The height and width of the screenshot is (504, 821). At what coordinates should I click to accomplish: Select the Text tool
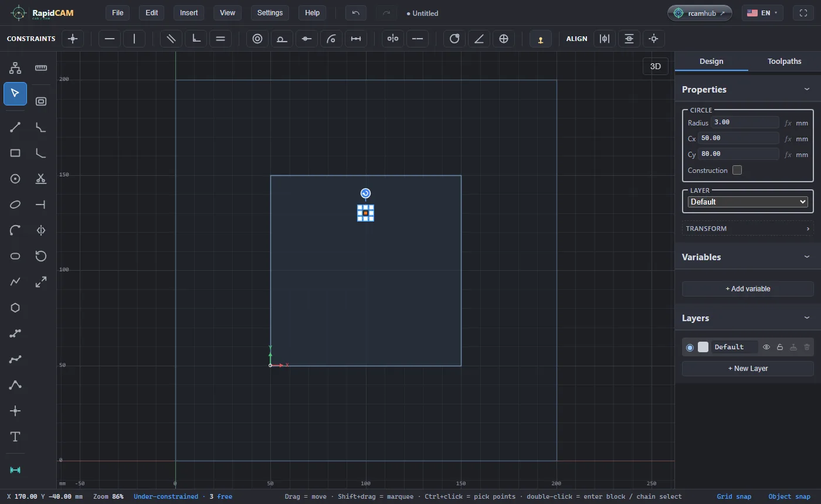(15, 437)
